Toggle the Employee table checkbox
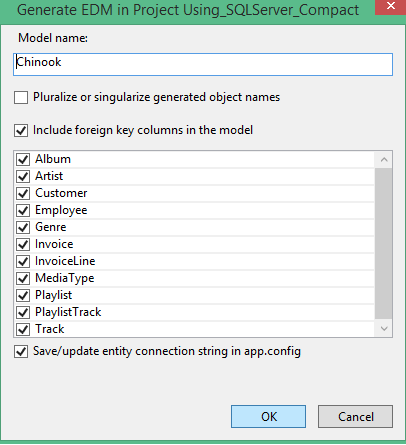The width and height of the screenshot is (406, 445). (23, 210)
